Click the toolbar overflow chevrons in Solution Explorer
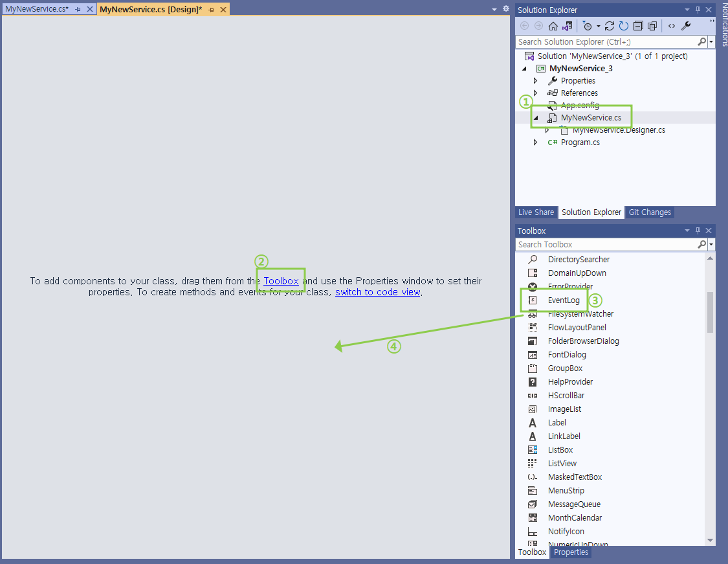 click(x=712, y=22)
